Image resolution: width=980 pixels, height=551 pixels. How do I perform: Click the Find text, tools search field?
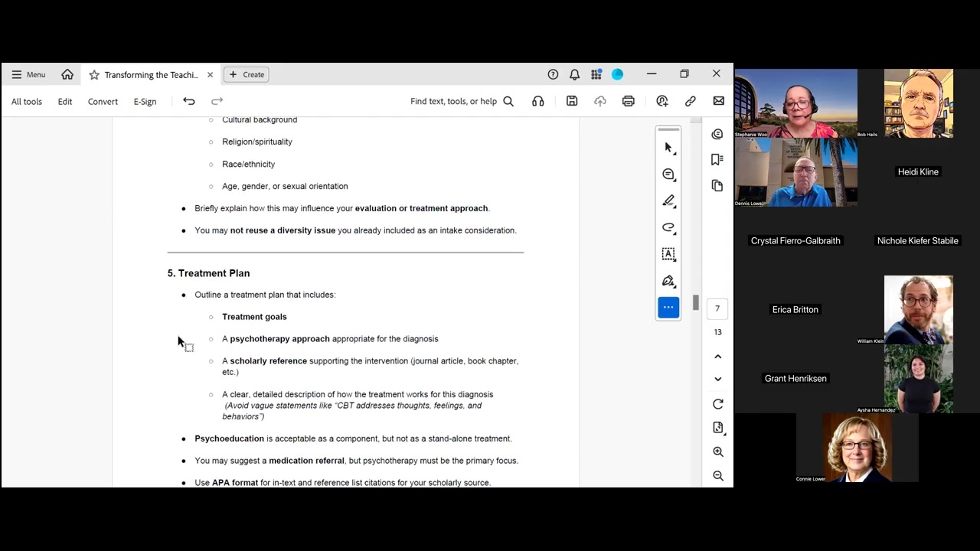[x=453, y=101]
